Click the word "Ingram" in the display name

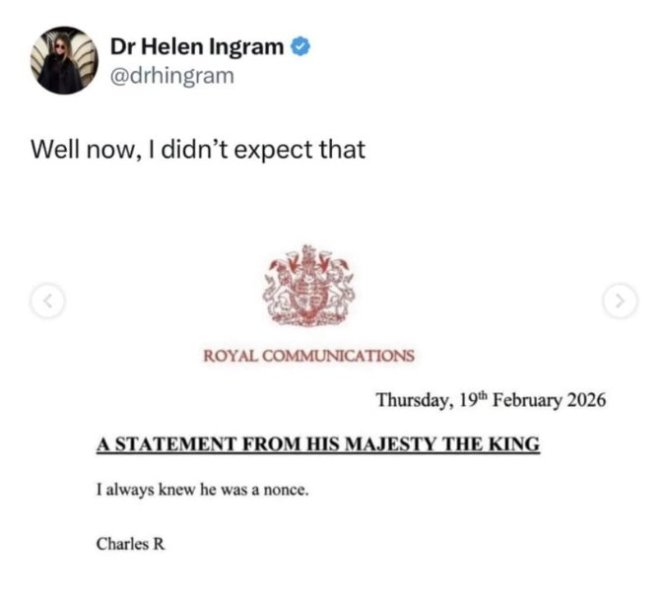click(x=250, y=46)
